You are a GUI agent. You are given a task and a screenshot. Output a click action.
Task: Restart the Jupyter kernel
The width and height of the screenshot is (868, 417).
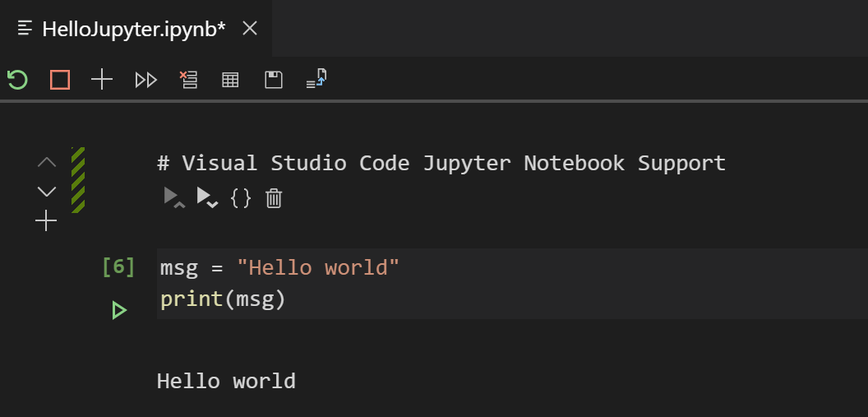coord(18,80)
